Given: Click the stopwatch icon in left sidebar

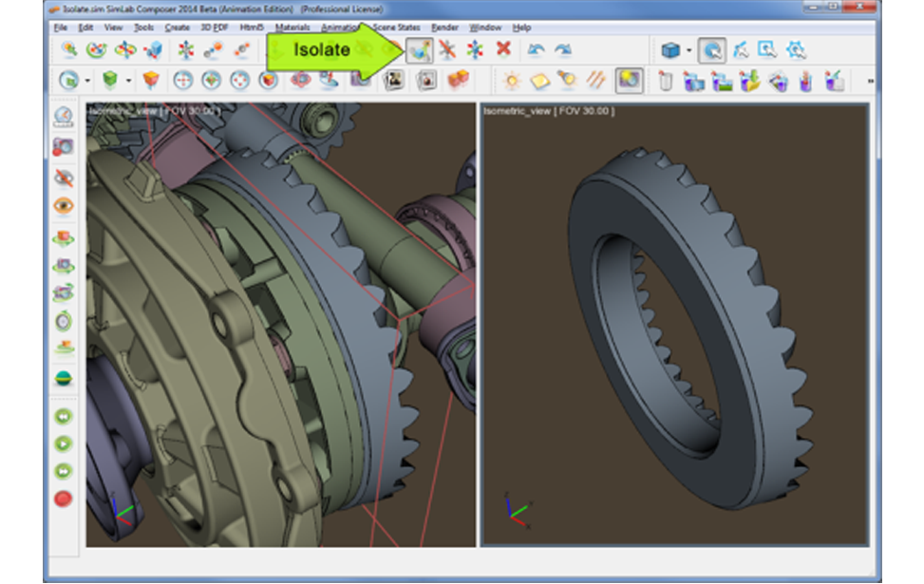Looking at the screenshot, I should (x=64, y=321).
